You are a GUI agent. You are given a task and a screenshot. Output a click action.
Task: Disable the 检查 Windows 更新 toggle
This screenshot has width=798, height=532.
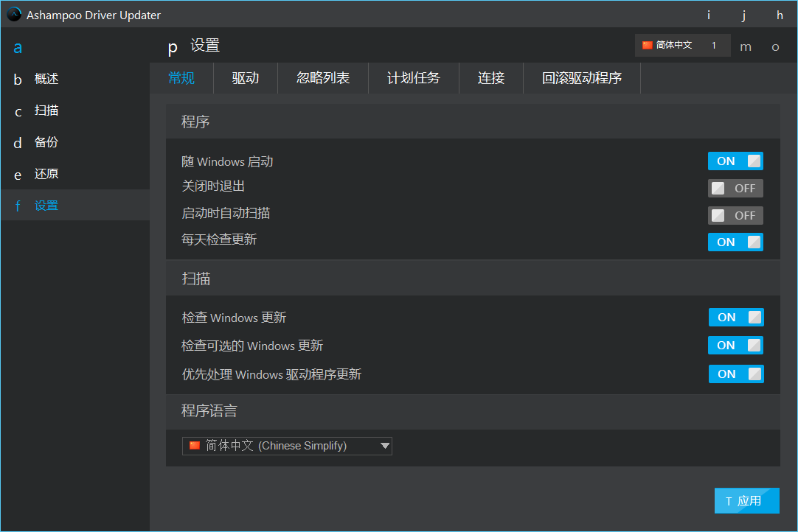coord(735,317)
